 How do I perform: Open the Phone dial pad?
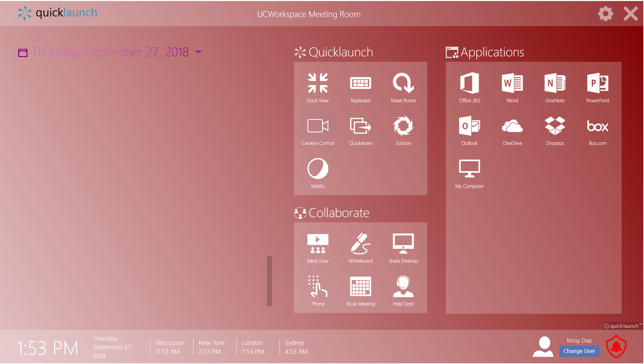click(x=318, y=291)
